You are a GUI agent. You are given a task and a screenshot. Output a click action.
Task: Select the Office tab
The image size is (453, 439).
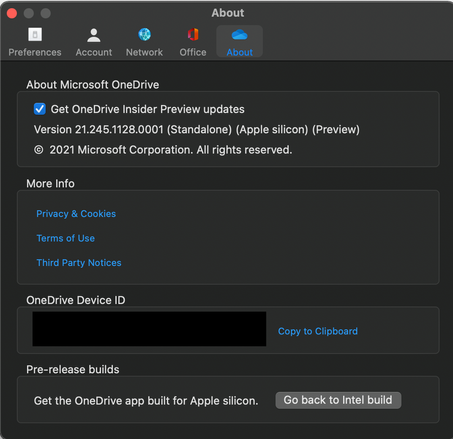(193, 42)
